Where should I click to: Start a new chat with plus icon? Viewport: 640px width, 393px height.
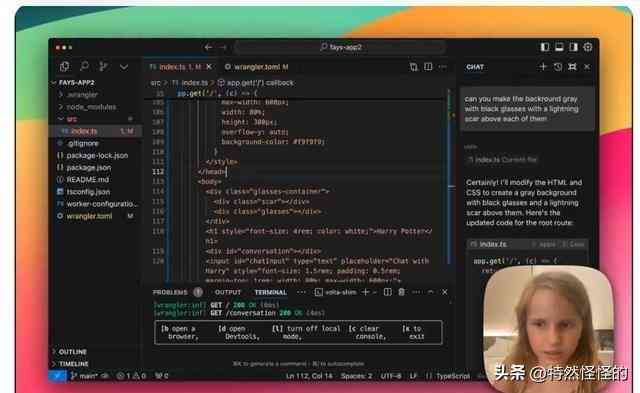point(542,67)
